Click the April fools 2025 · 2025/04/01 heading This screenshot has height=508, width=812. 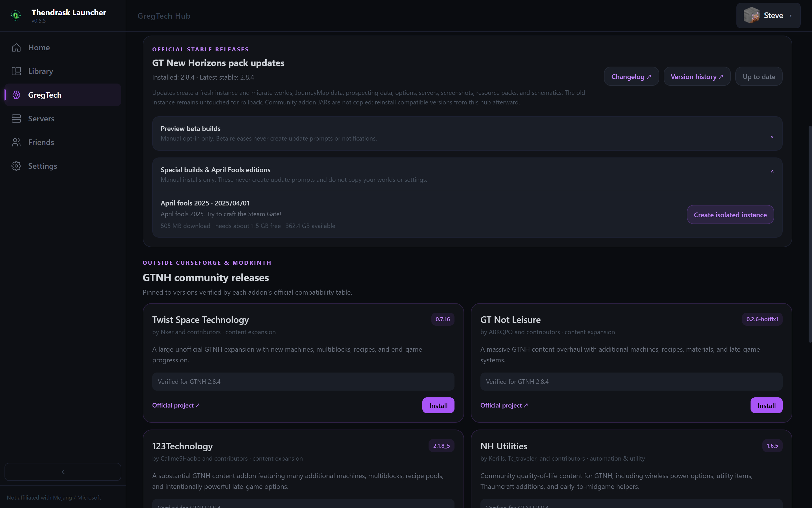click(x=205, y=203)
